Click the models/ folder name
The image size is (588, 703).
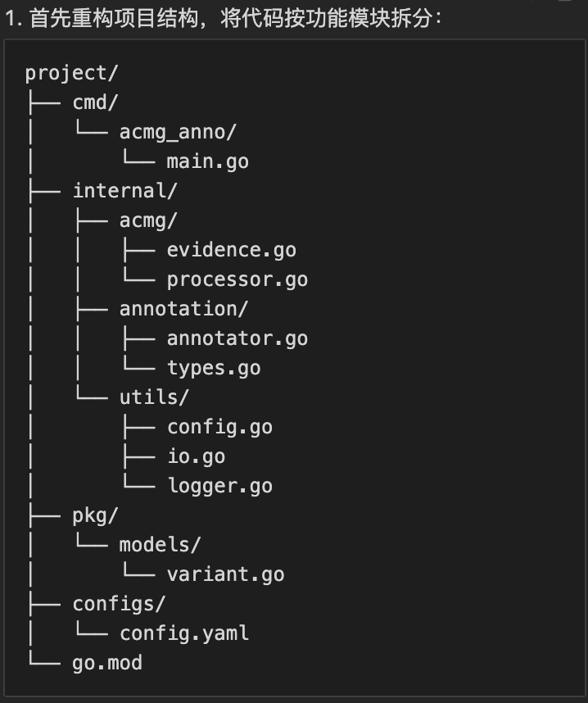(x=160, y=545)
